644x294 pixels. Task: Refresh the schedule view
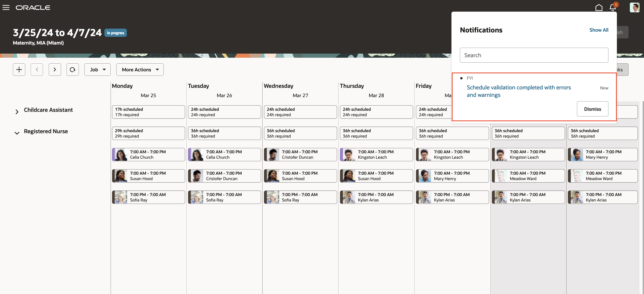click(72, 70)
